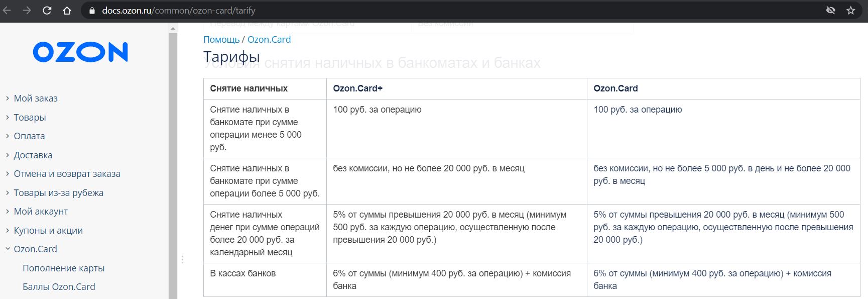Click the Помощь breadcrumb link
868x299 pixels.
click(x=221, y=40)
